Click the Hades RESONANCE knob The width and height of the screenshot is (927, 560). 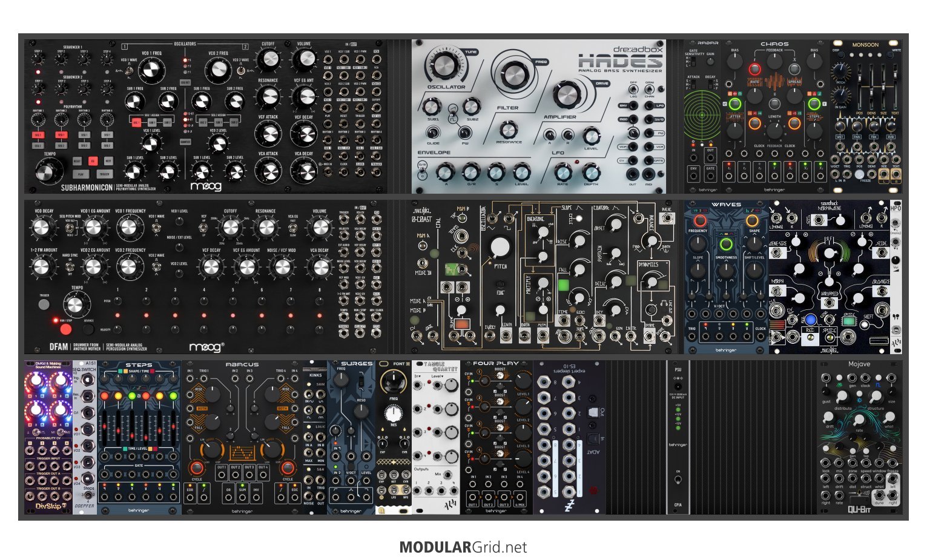click(x=509, y=128)
